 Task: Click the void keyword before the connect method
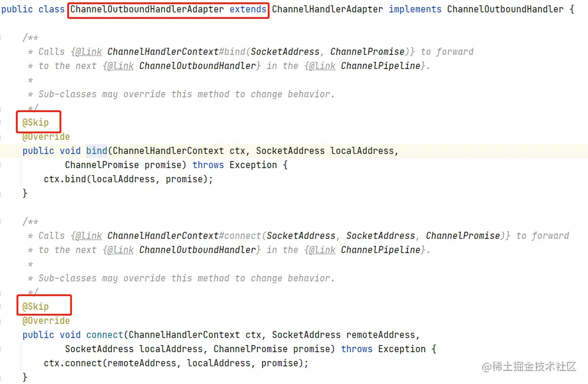[x=70, y=335]
